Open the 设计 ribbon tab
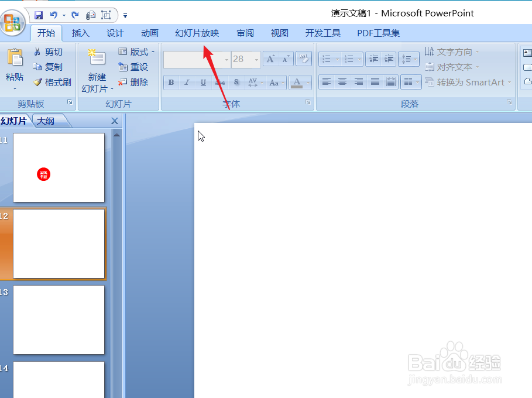 click(115, 33)
